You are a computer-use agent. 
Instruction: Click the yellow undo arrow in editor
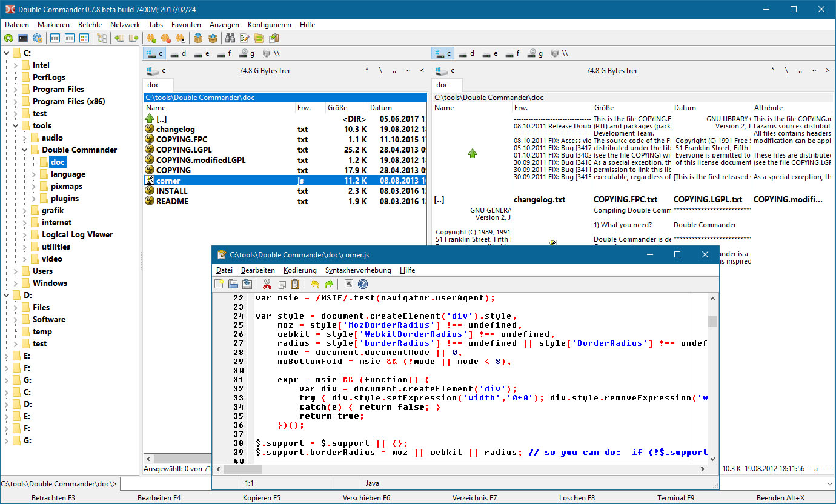click(x=315, y=284)
